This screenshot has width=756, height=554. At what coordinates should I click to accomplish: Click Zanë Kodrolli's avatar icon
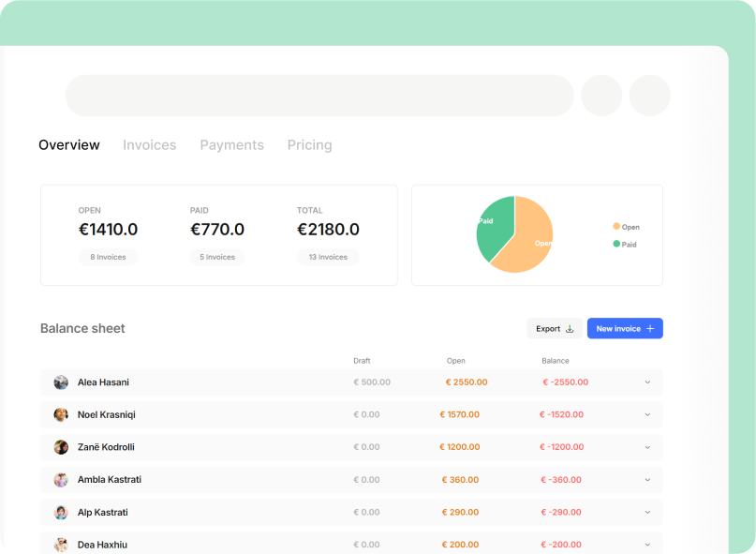pos(61,447)
